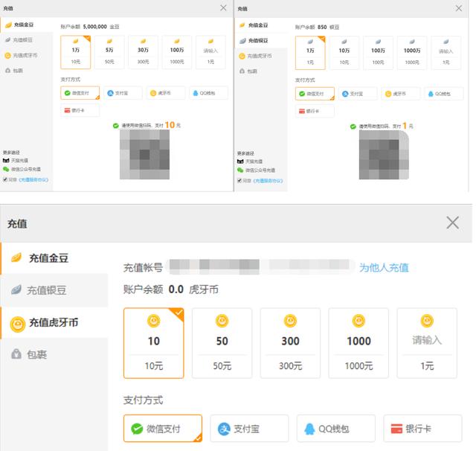476x451 pixels.
Task: Open 充值服务协议 link in gold bean window
Action: [33, 179]
